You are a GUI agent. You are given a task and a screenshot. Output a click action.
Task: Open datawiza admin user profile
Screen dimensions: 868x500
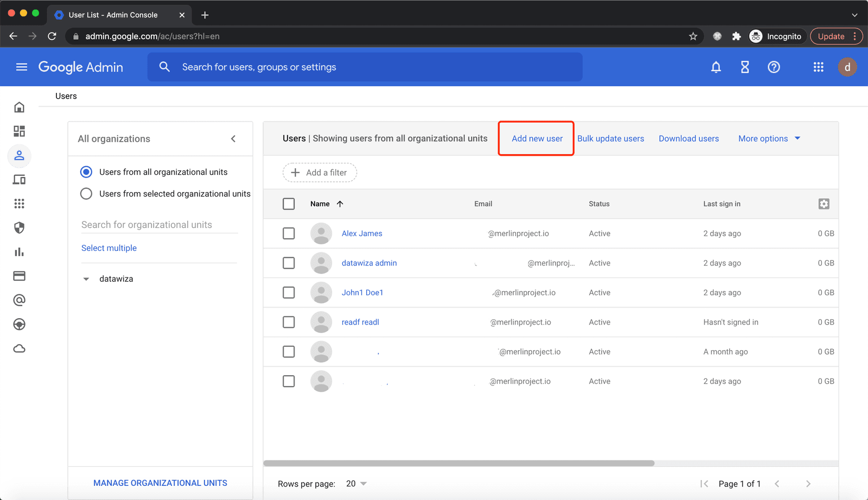click(x=369, y=263)
